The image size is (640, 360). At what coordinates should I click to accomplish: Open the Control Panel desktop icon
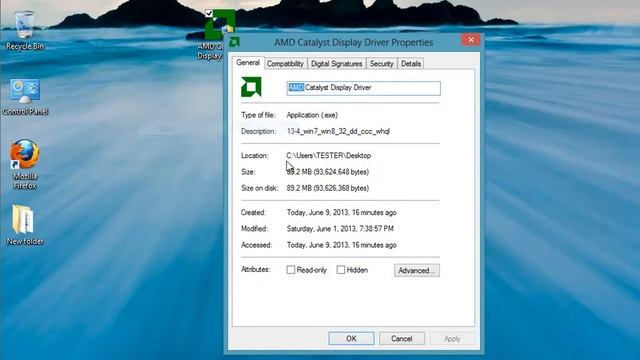pos(25,97)
